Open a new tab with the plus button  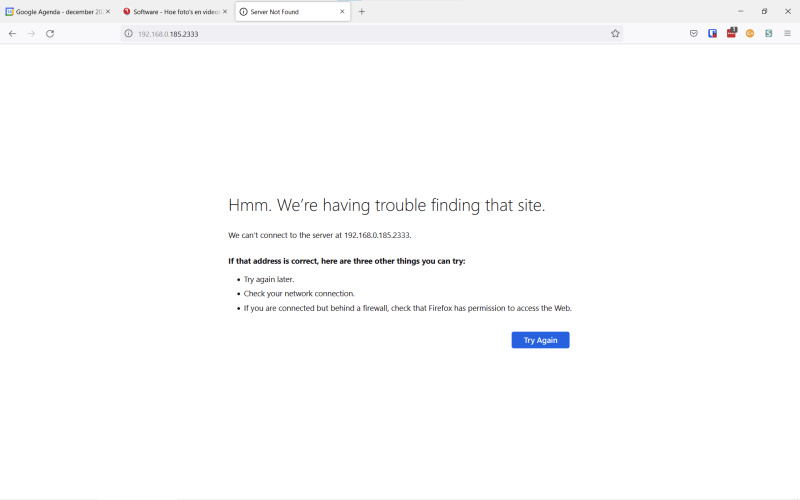pyautogui.click(x=362, y=11)
